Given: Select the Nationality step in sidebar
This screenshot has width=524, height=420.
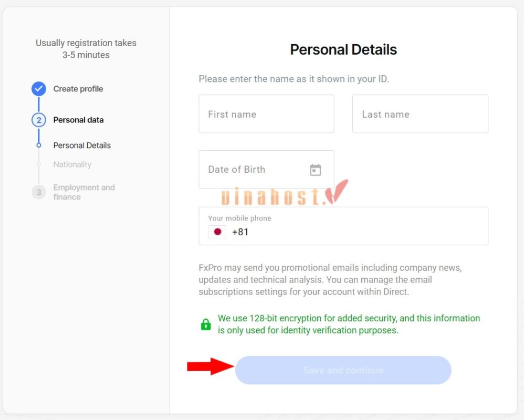Looking at the screenshot, I should (72, 164).
